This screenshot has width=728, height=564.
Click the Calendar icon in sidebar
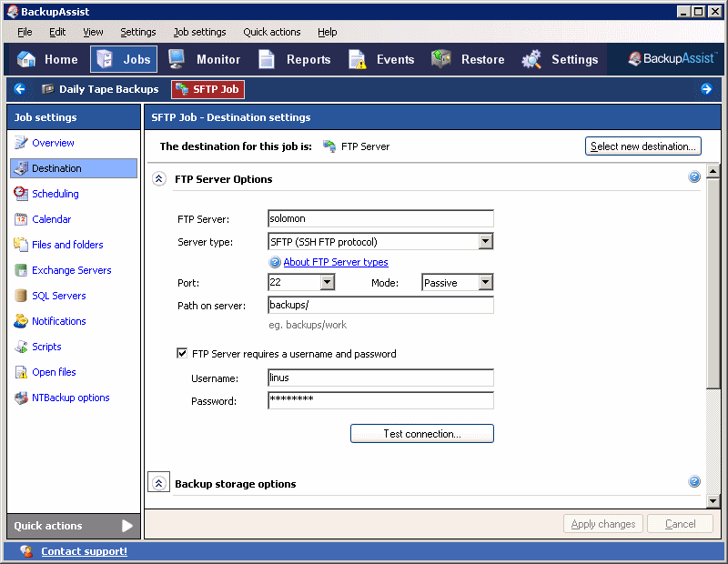coord(21,219)
